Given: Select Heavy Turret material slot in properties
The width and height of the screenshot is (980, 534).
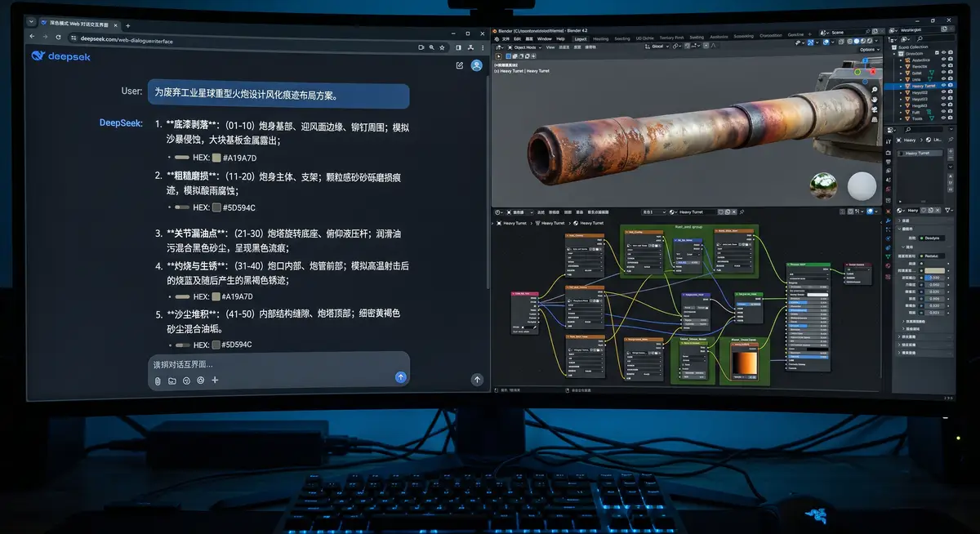Looking at the screenshot, I should (920, 153).
